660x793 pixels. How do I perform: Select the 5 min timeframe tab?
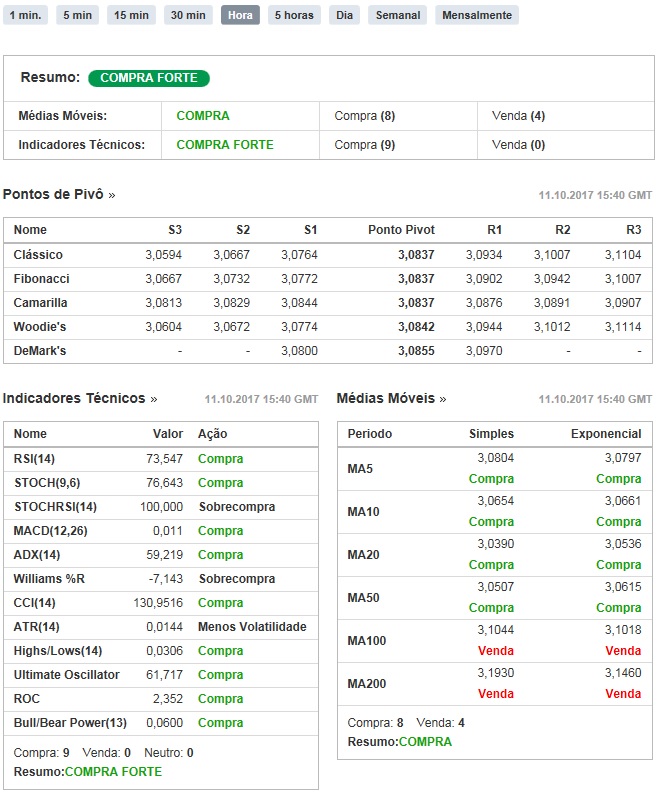(x=77, y=15)
